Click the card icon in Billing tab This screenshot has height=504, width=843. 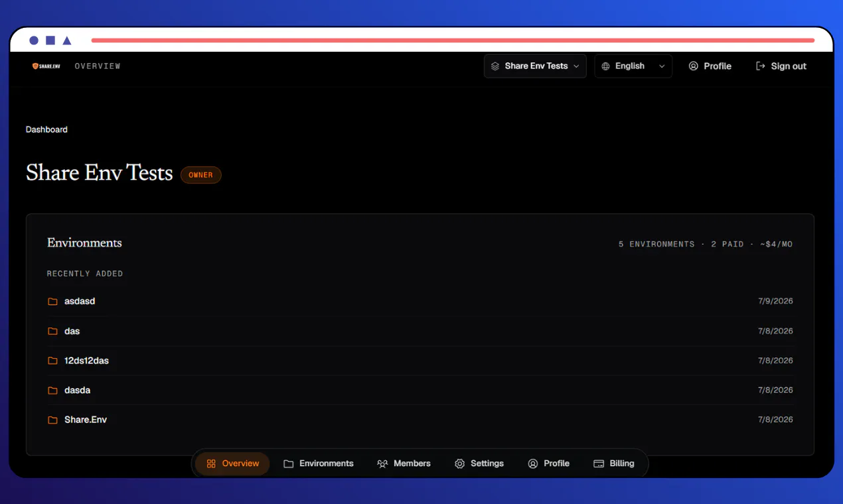599,464
